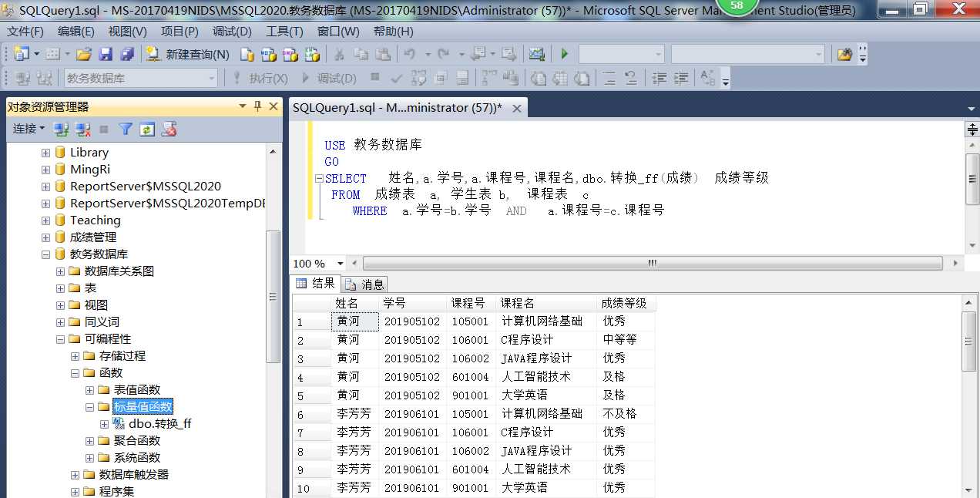Click Object Explorer disconnect icon
Viewport: 980px width, 498px height.
82,129
